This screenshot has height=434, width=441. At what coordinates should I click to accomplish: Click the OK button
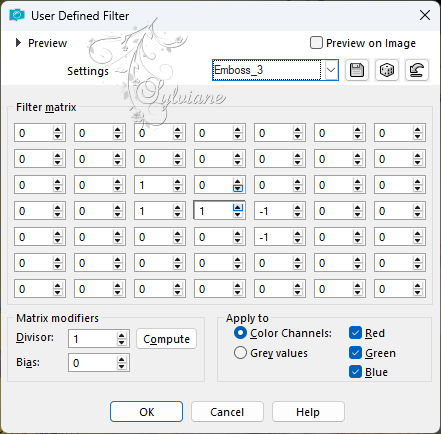[x=146, y=412]
